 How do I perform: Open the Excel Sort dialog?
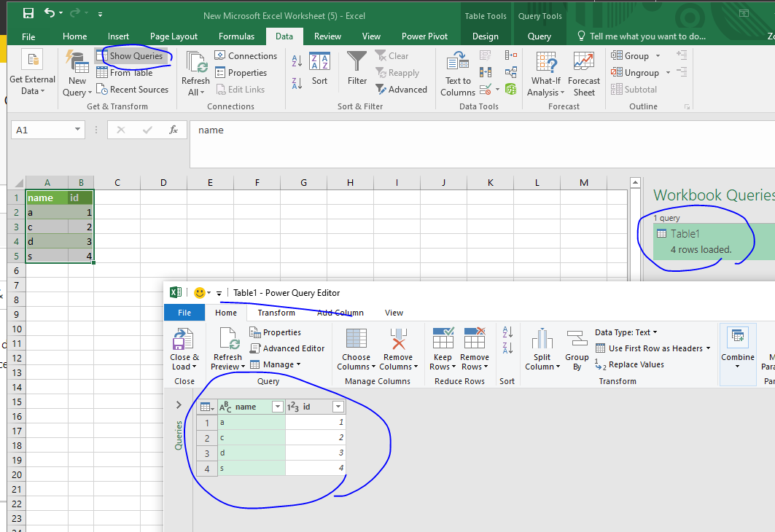[x=319, y=69]
